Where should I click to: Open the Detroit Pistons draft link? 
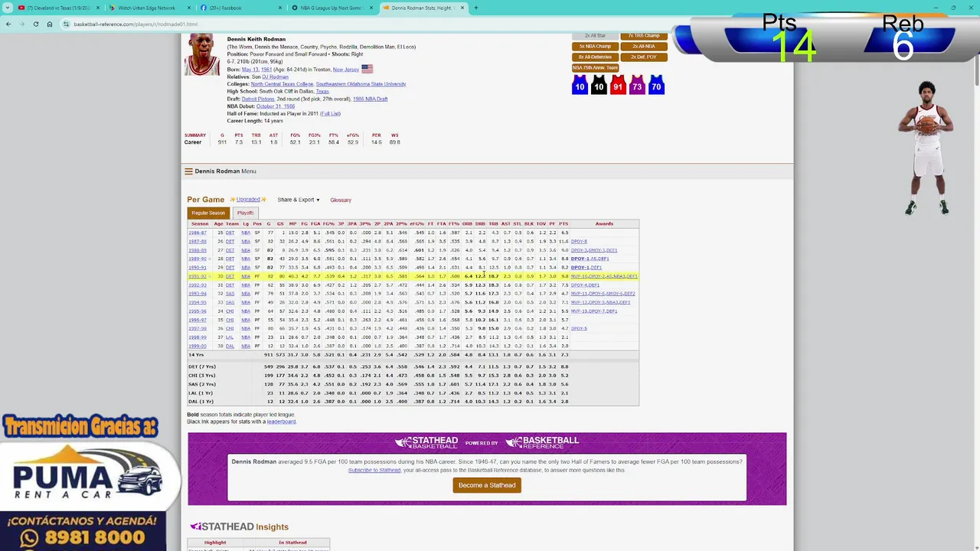pyautogui.click(x=258, y=99)
